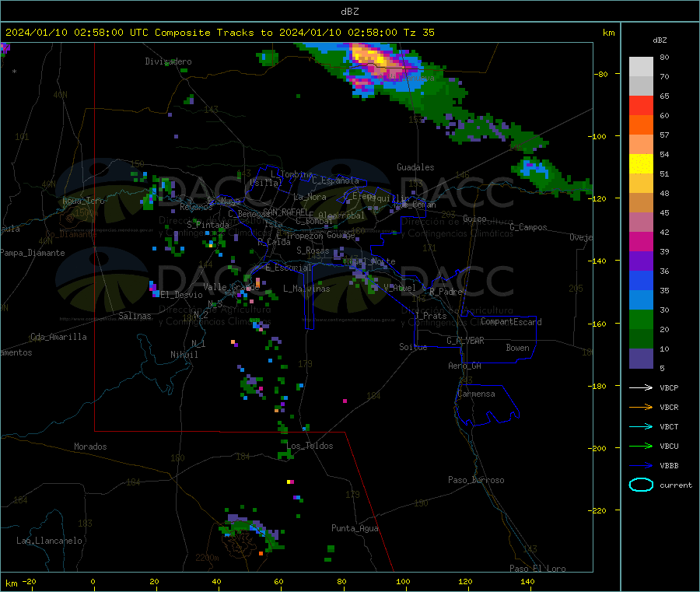Select the slate-purple 5 dBZ swatch
The image size is (700, 592).
pos(641,359)
